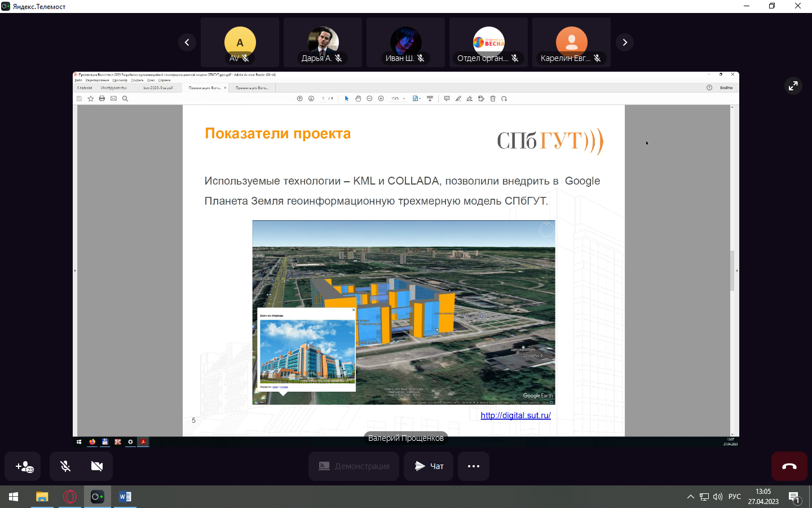Expand shared screen to fullscreen
812x508 pixels.
pyautogui.click(x=793, y=86)
